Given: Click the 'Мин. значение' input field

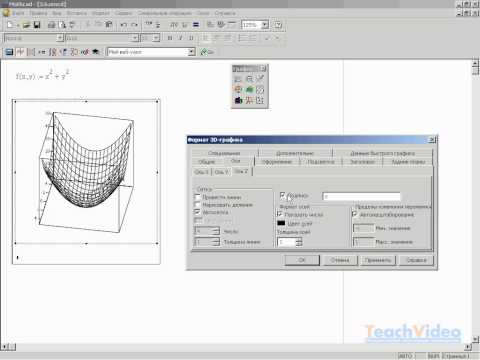Looking at the screenshot, I should pyautogui.click(x=363, y=228).
